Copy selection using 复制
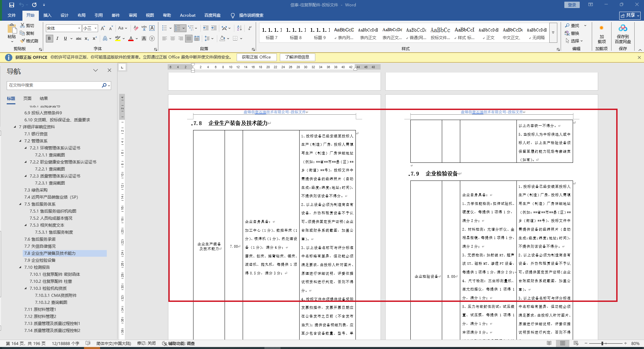This screenshot has height=349, width=644. click(27, 33)
